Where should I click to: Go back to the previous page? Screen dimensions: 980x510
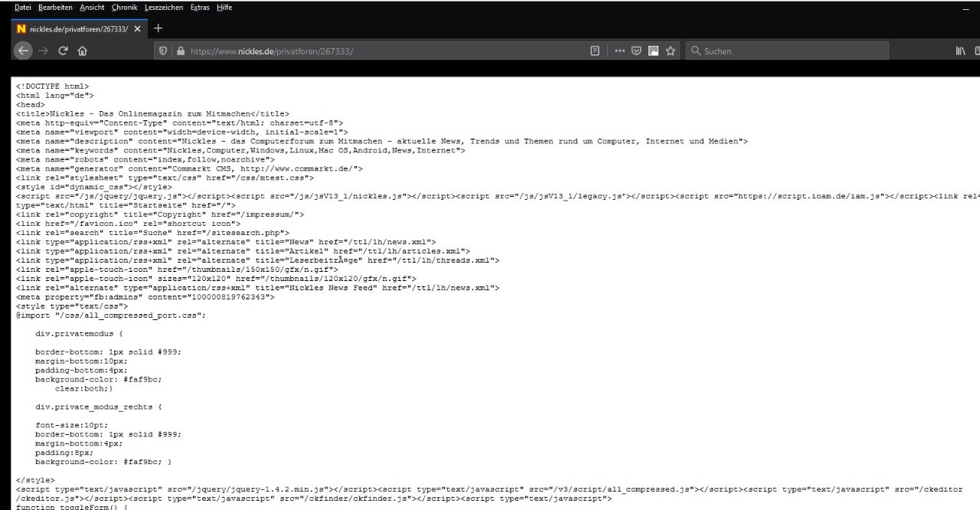click(23, 51)
